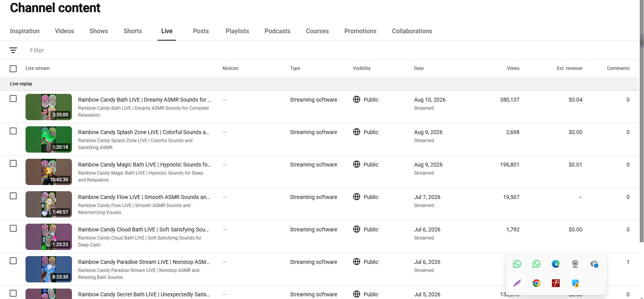This screenshot has width=644, height=299.
Task: Select the Rainbow Candy Splash Zone row checkbox
Action: coord(13,131)
